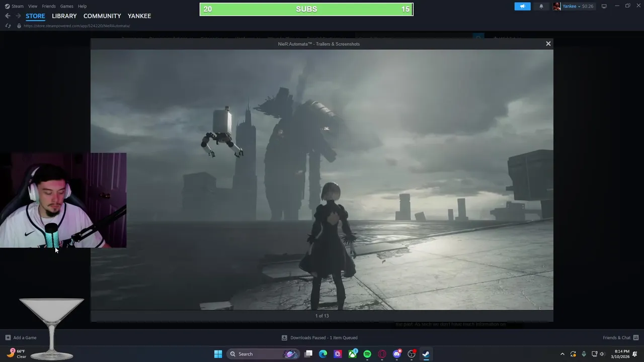Image resolution: width=644 pixels, height=362 pixels.
Task: Open Spotify from taskbar
Action: 367,354
